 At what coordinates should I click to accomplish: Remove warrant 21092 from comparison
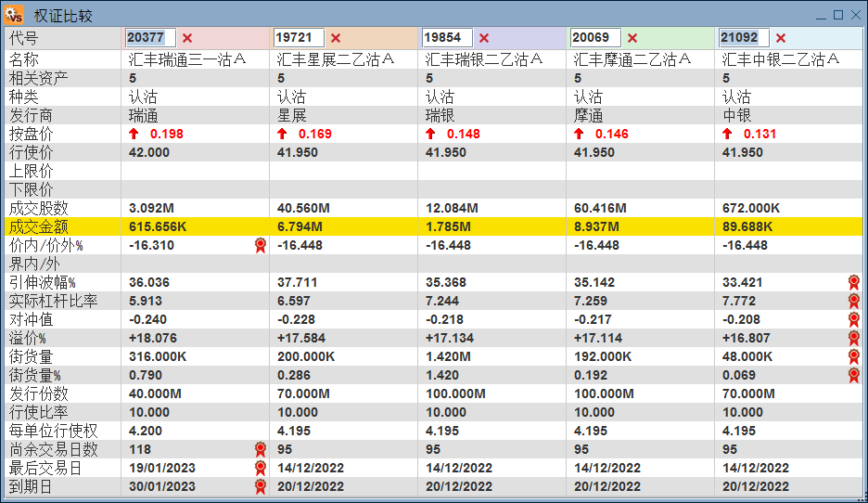click(781, 38)
